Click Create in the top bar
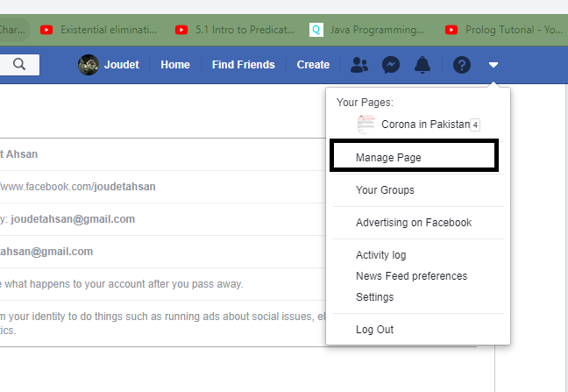Viewport: 568px width, 392px height. (x=313, y=65)
